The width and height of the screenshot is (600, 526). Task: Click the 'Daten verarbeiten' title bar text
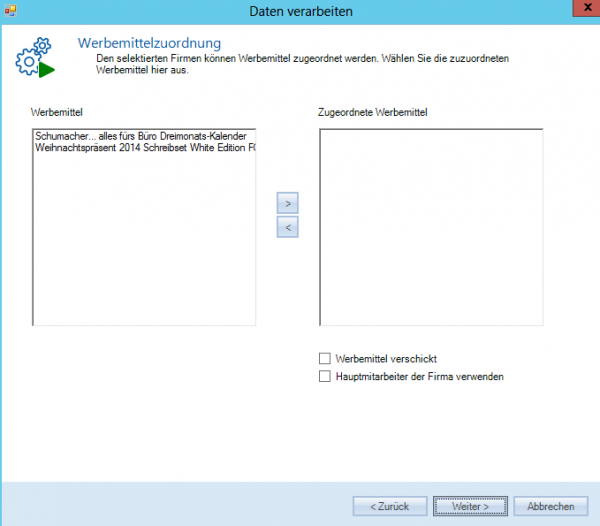300,10
